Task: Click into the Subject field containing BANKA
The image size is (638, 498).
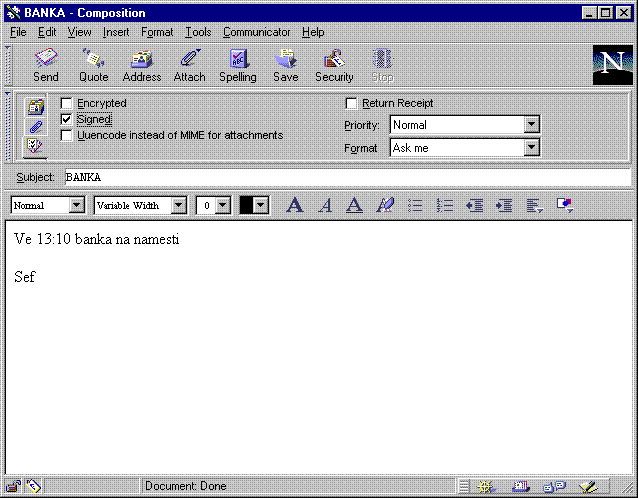Action: (345, 177)
